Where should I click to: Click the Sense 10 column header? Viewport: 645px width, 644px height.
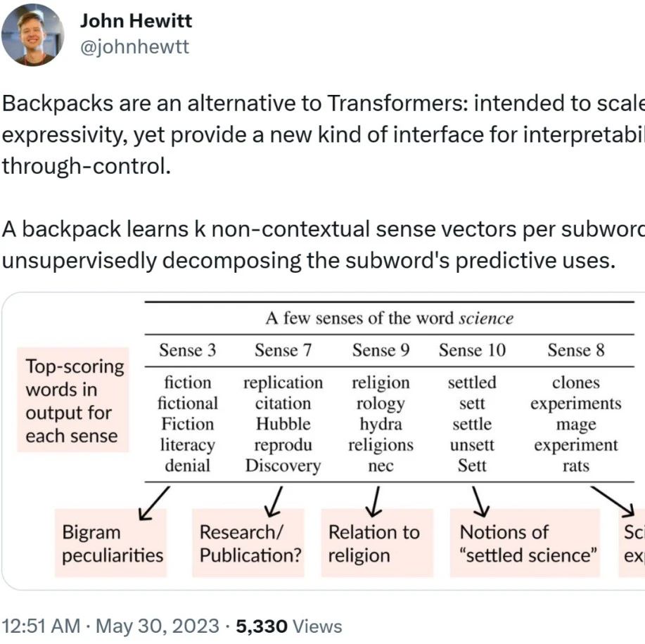(x=472, y=350)
